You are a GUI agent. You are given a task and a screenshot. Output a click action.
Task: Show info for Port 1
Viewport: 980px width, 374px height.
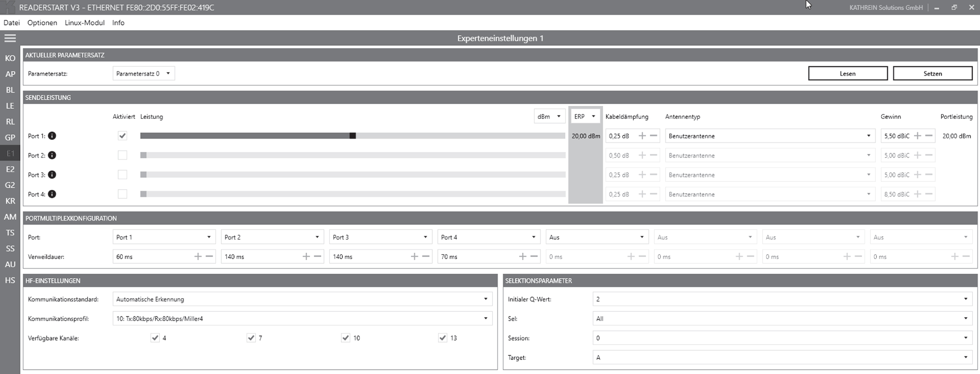pyautogui.click(x=52, y=136)
